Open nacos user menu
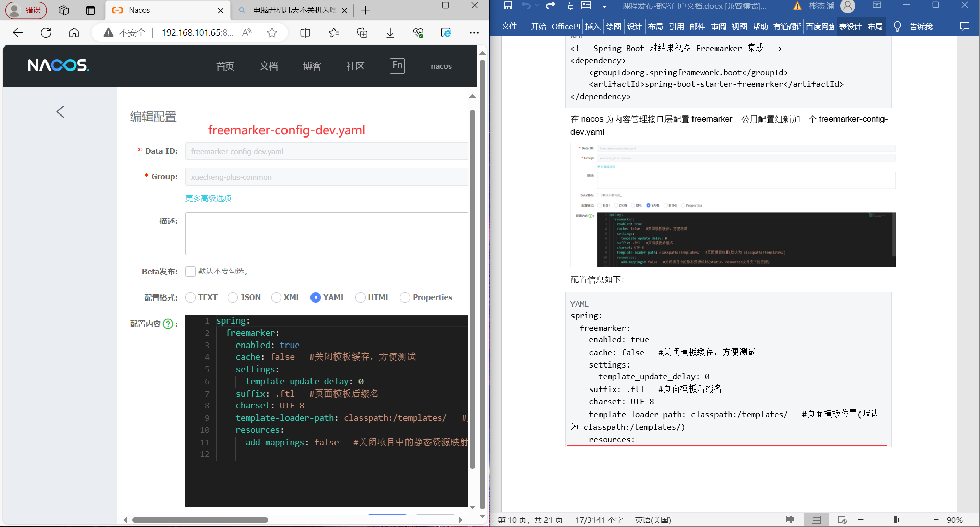 [441, 66]
